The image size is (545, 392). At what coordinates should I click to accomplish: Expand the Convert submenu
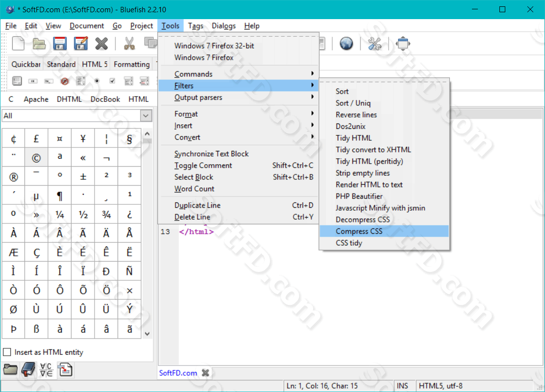[238, 137]
